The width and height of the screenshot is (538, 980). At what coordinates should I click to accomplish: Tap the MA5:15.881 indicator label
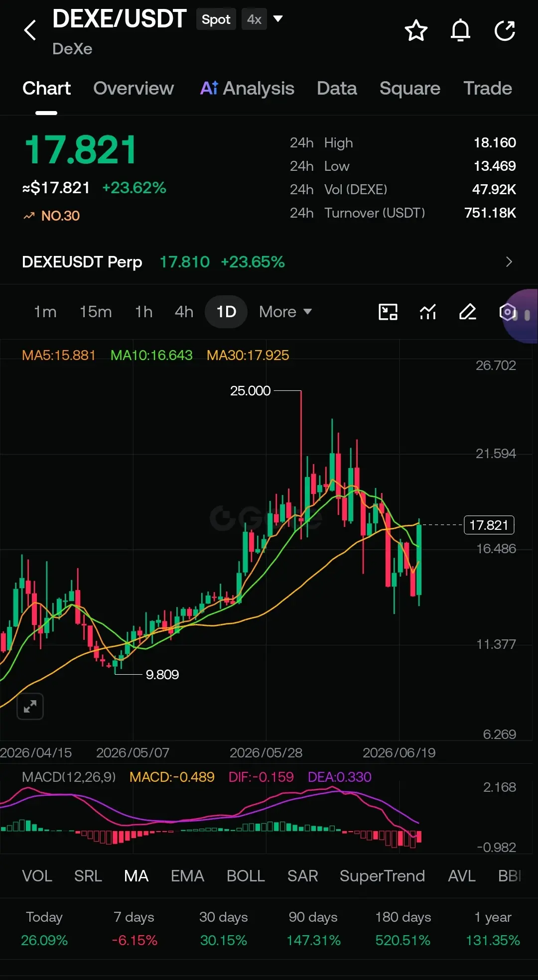[x=59, y=355]
